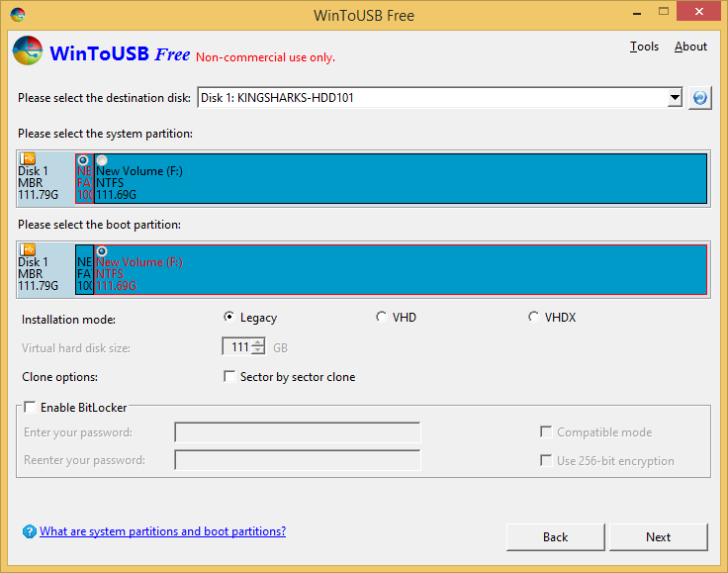Click the Clone options label

(x=60, y=377)
